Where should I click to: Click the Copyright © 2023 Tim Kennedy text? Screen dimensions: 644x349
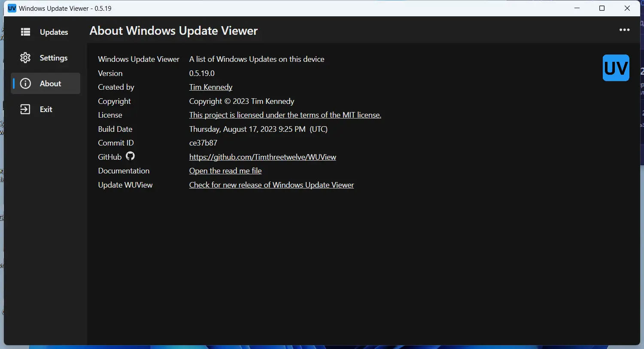click(x=242, y=101)
